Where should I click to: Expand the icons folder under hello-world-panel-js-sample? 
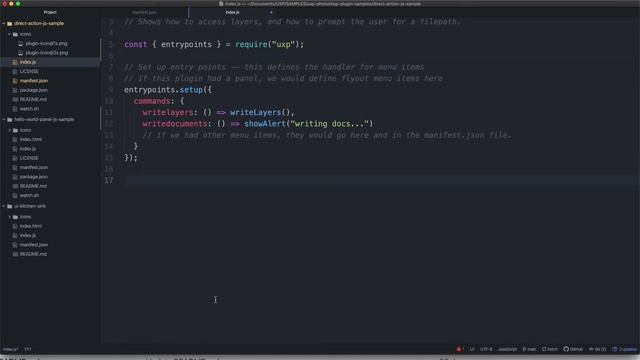[9, 130]
